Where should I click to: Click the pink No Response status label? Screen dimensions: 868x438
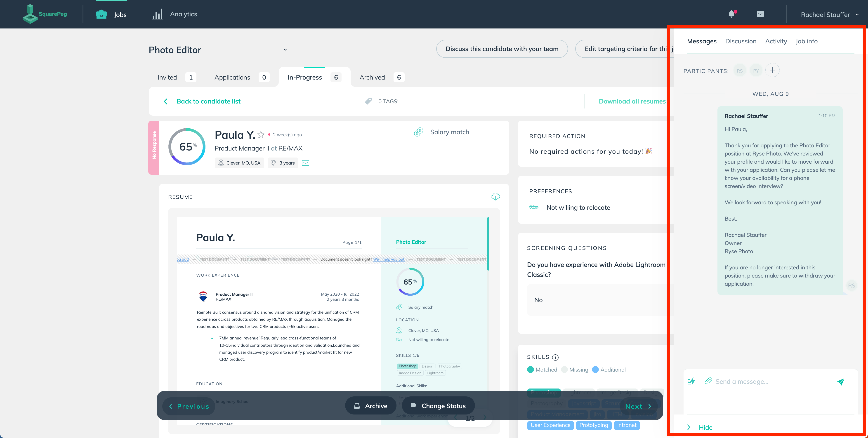(x=154, y=148)
